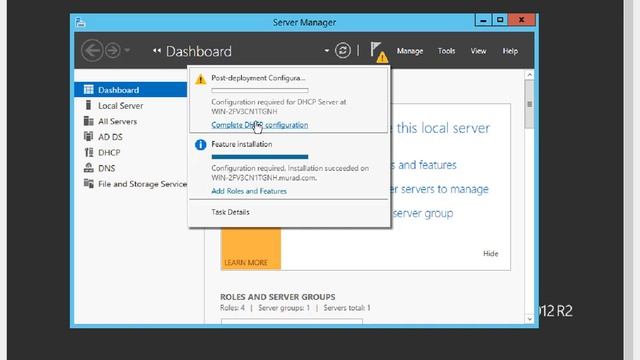The image size is (640, 360).
Task: Click the Post-deployment configuration progress bar
Action: pyautogui.click(x=260, y=91)
